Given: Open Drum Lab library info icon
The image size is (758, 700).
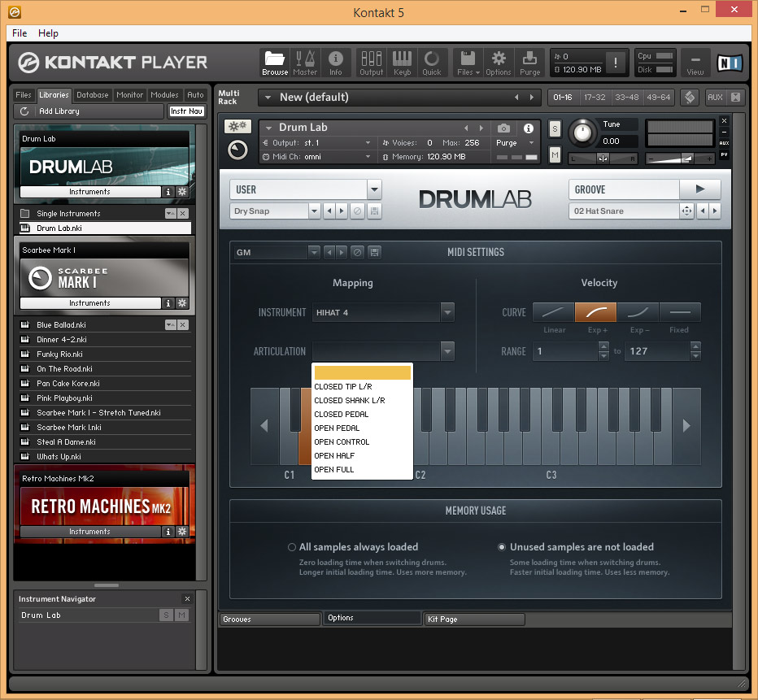Looking at the screenshot, I should click(168, 192).
